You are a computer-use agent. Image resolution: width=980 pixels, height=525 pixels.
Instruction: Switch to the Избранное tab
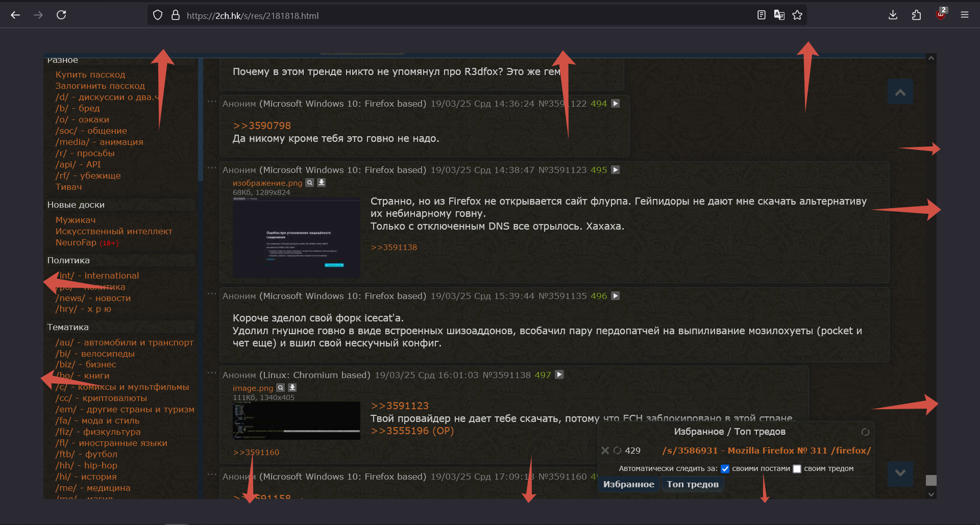pyautogui.click(x=629, y=484)
